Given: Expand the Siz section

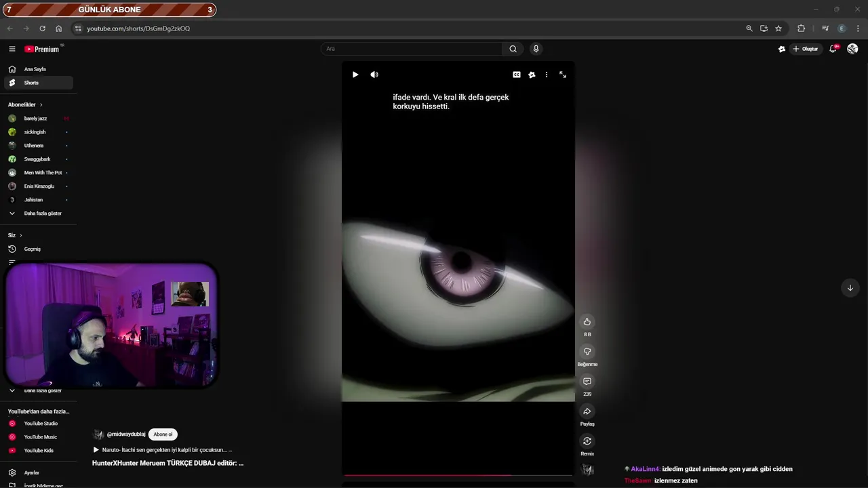Looking at the screenshot, I should point(15,235).
